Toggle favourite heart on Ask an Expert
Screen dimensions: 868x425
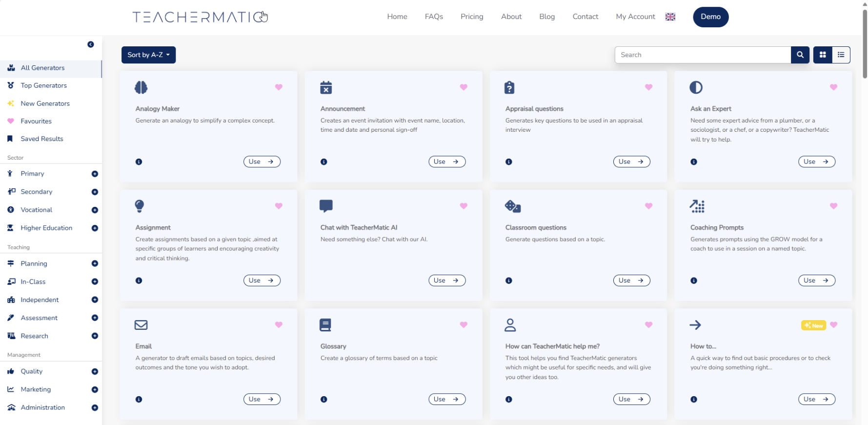(833, 87)
